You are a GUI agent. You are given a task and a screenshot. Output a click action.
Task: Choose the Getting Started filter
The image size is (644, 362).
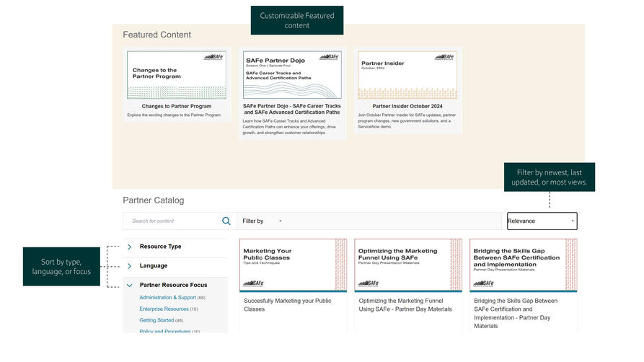[156, 321]
